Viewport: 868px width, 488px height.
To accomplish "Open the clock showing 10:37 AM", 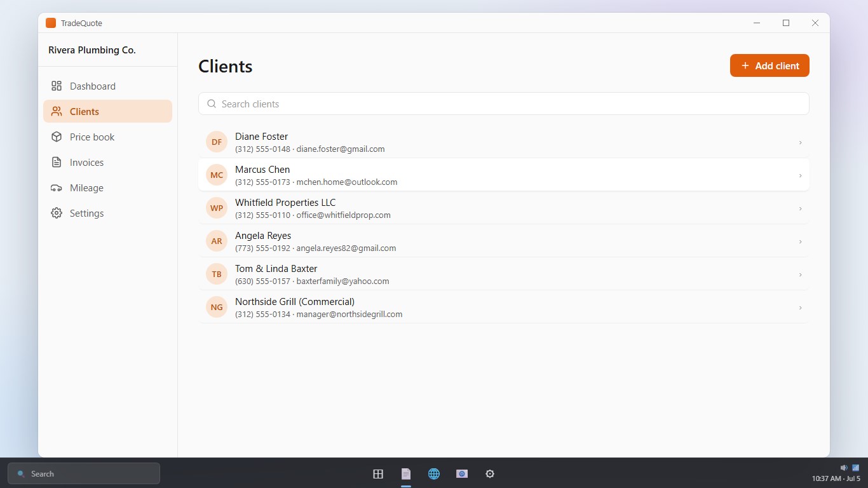I will point(836,478).
